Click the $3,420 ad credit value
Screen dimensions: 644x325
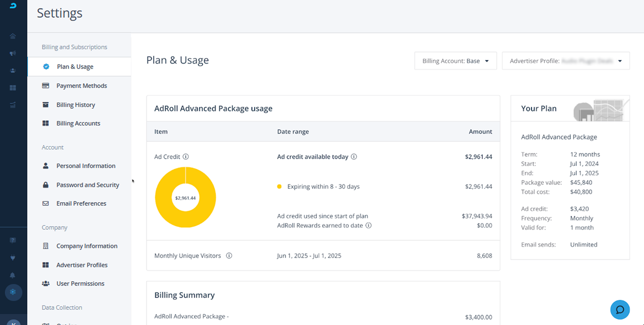pos(579,209)
